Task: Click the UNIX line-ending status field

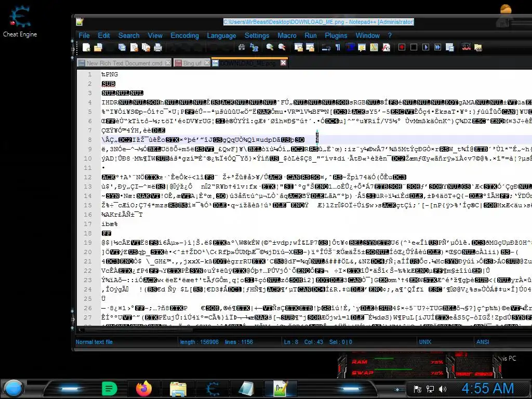Action: click(425, 342)
